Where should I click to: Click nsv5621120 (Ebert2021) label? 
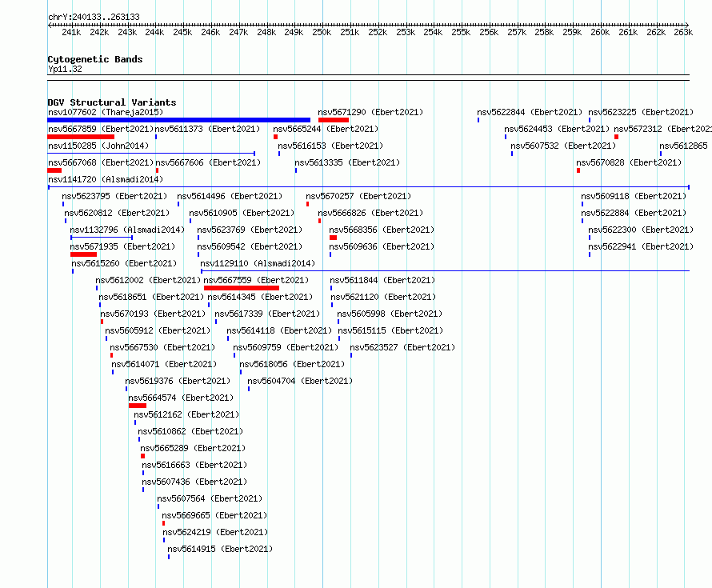coord(383,297)
